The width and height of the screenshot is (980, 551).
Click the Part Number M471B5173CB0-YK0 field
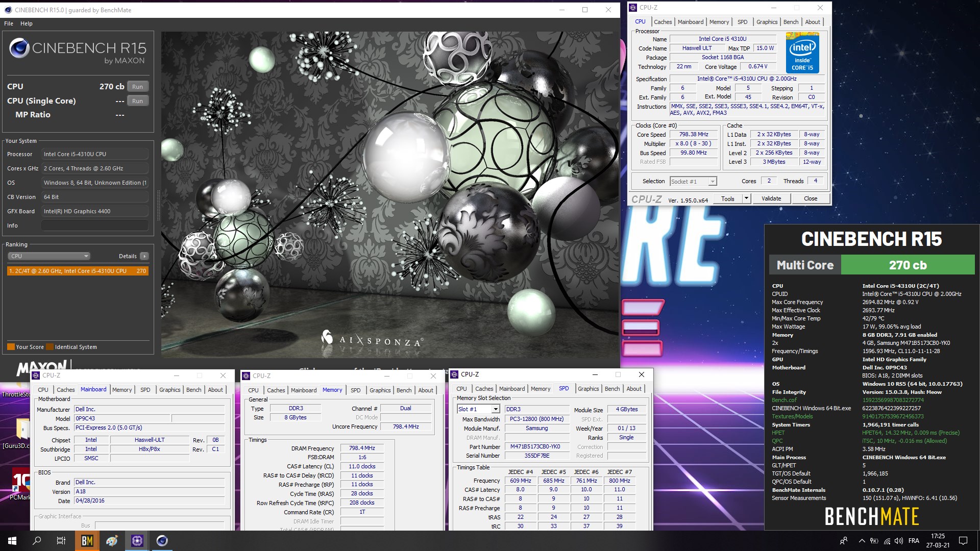[537, 447]
